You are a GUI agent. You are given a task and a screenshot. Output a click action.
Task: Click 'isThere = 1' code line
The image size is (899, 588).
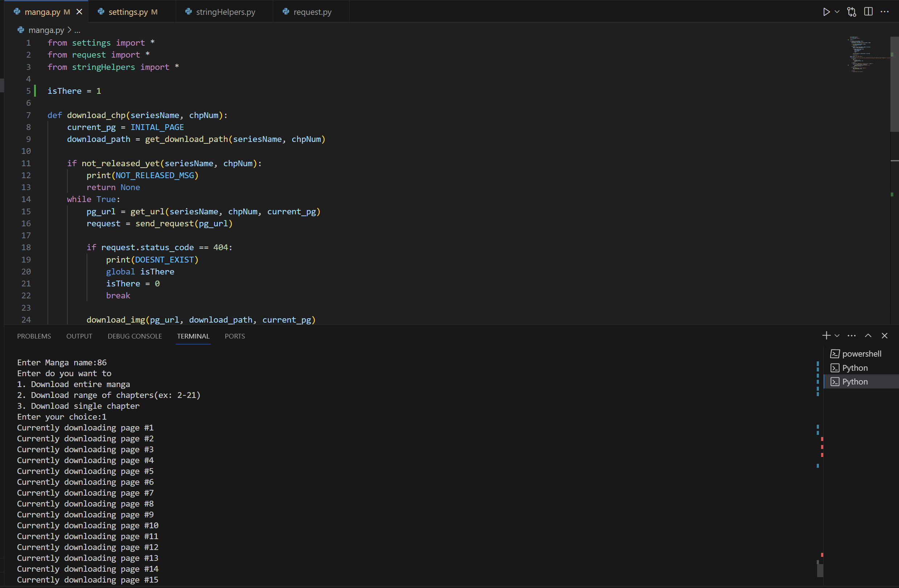click(74, 91)
